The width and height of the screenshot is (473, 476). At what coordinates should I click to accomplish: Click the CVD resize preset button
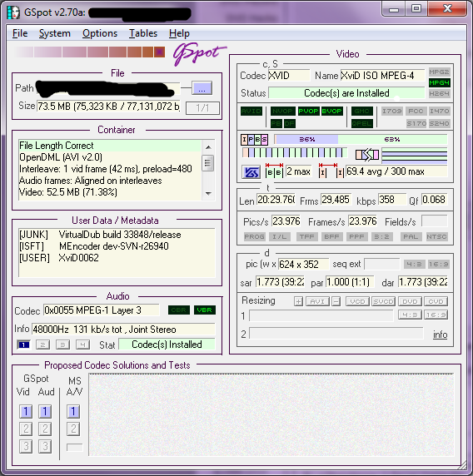tap(436, 301)
